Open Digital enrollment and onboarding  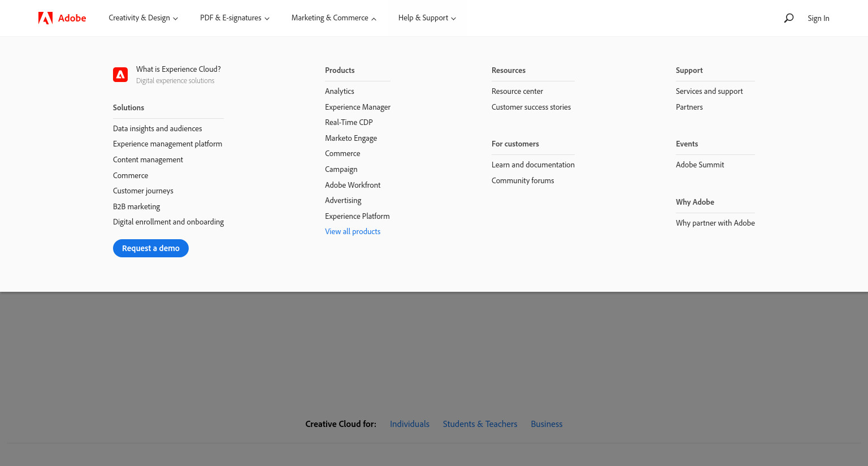[168, 222]
